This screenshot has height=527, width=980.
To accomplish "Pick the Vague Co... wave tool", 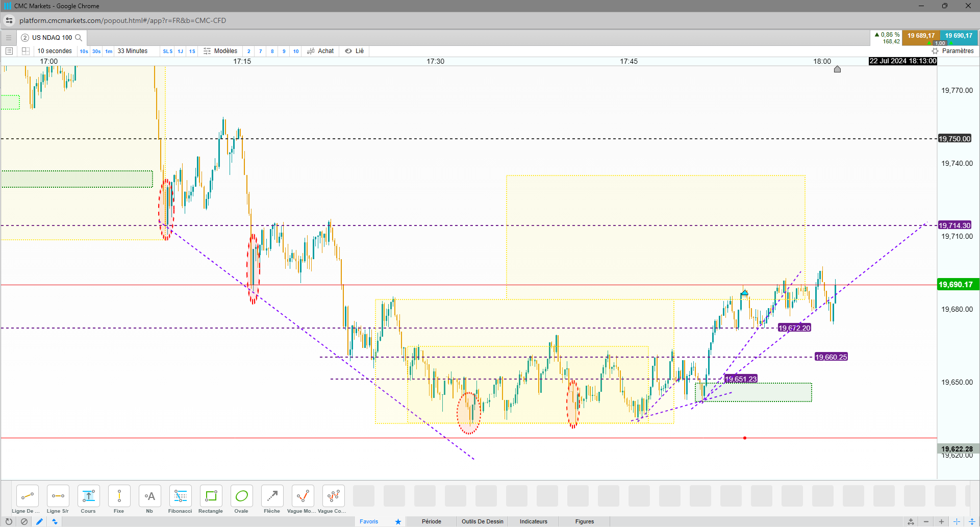I will (333, 496).
